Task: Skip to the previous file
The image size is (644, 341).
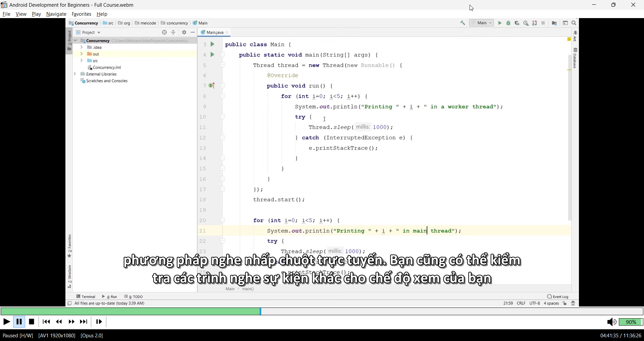Action: click(46, 322)
